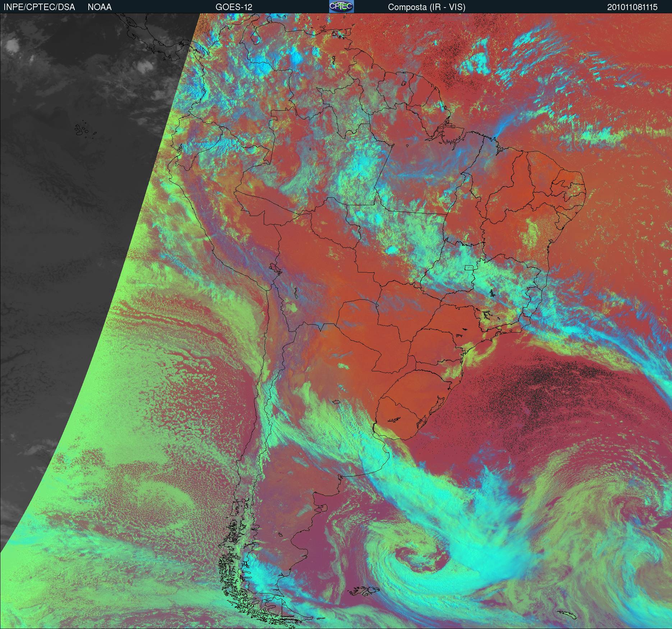The image size is (672, 629).
Task: Click the CPTEC logo in header
Action: click(341, 6)
